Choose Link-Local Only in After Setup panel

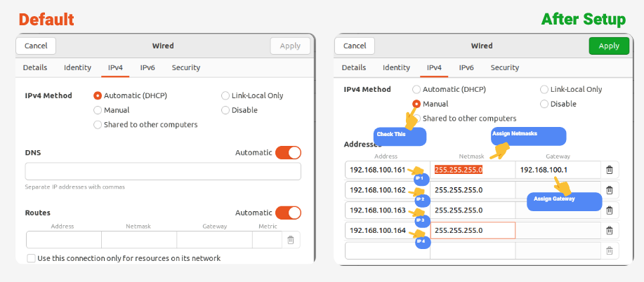[x=544, y=90]
